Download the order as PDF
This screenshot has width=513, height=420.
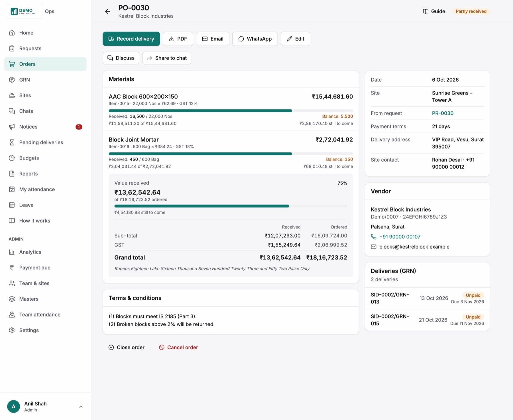(178, 39)
